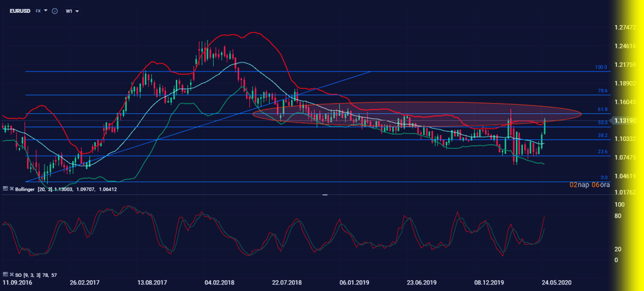Click the 04.02.2018 date on time axis

coord(220,283)
